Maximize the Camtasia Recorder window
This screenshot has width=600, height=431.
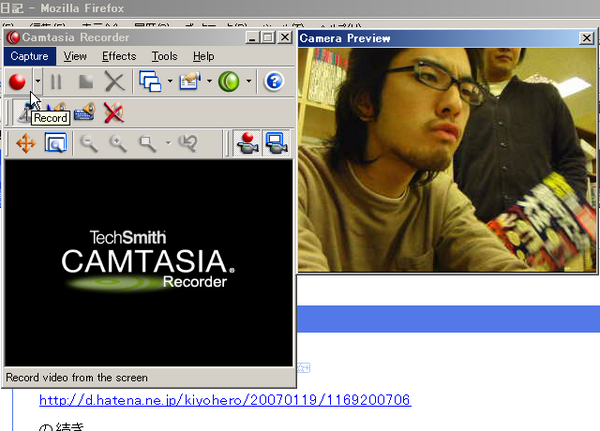pyautogui.click(x=267, y=38)
